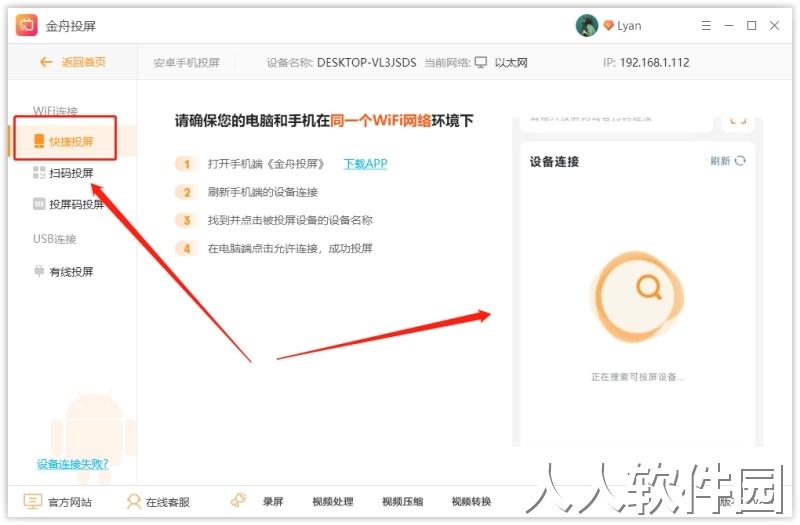The width and height of the screenshot is (800, 525).
Task: Click the 投屏码投屏 code icon
Action: click(39, 204)
